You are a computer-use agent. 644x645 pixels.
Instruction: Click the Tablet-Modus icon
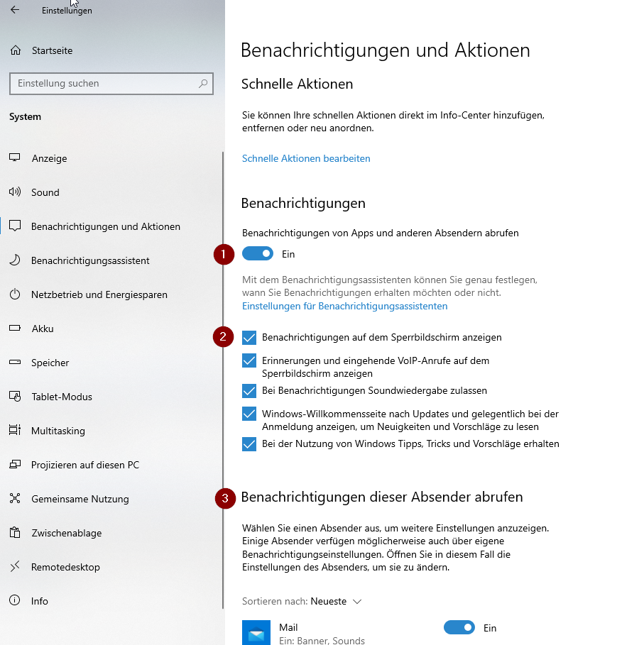15,396
